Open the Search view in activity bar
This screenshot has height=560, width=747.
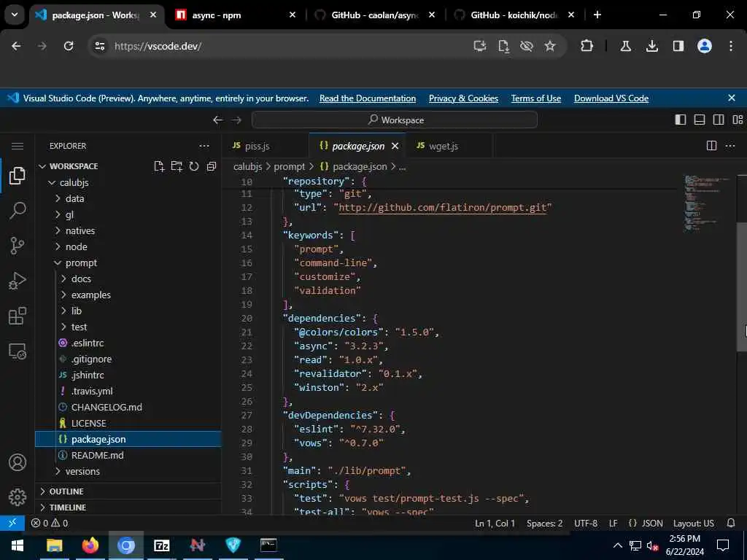pos(18,211)
